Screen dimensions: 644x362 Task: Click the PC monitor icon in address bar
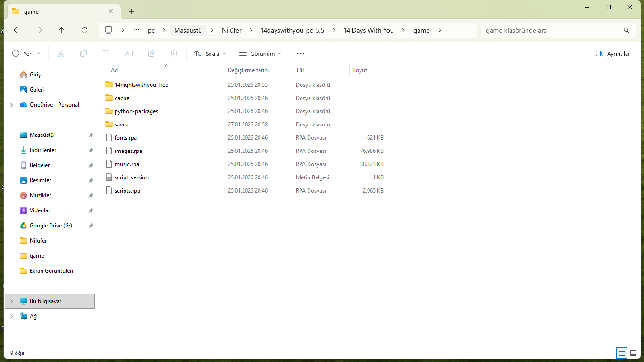pyautogui.click(x=109, y=30)
